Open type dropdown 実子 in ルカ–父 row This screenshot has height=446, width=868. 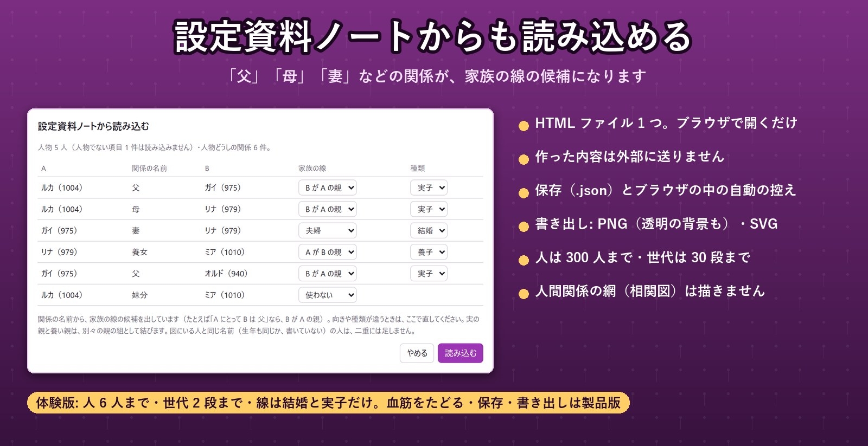pos(429,188)
